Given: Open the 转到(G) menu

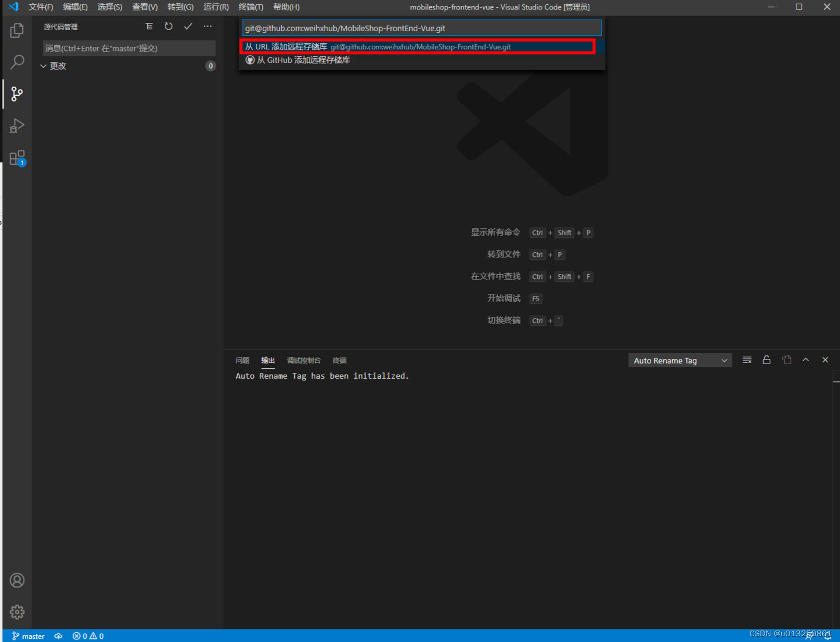Looking at the screenshot, I should coord(180,7).
